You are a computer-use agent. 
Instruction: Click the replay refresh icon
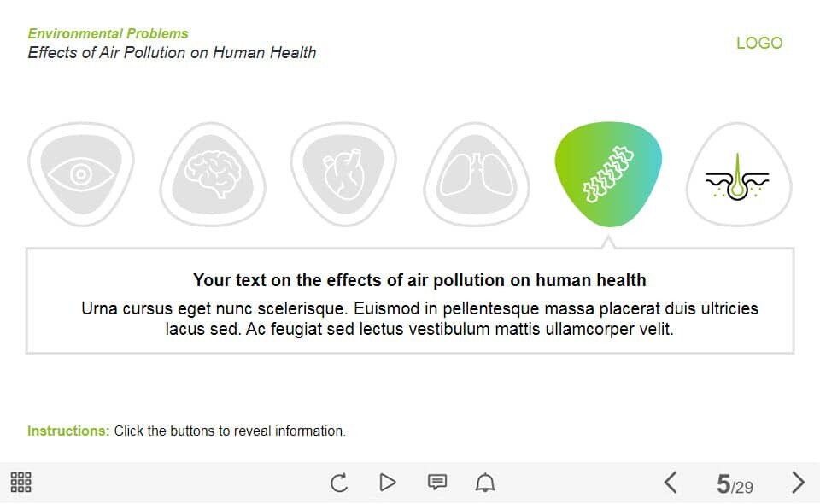339,482
